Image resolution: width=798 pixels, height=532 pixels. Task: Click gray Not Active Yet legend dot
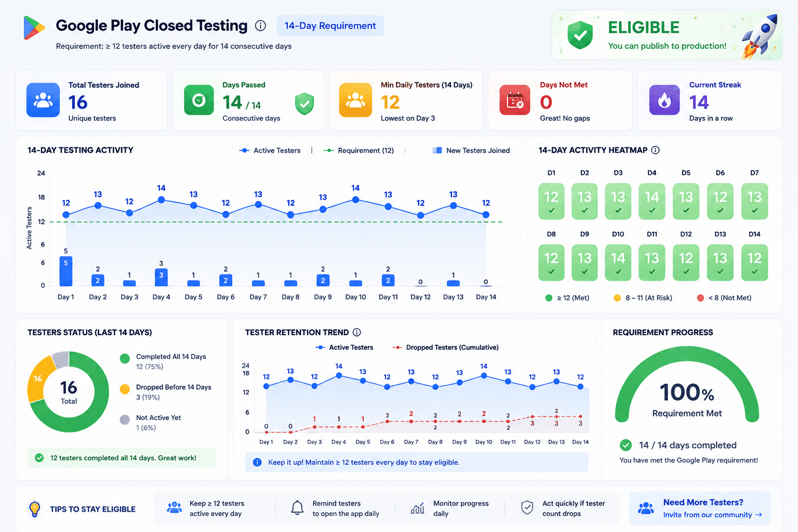click(x=125, y=420)
